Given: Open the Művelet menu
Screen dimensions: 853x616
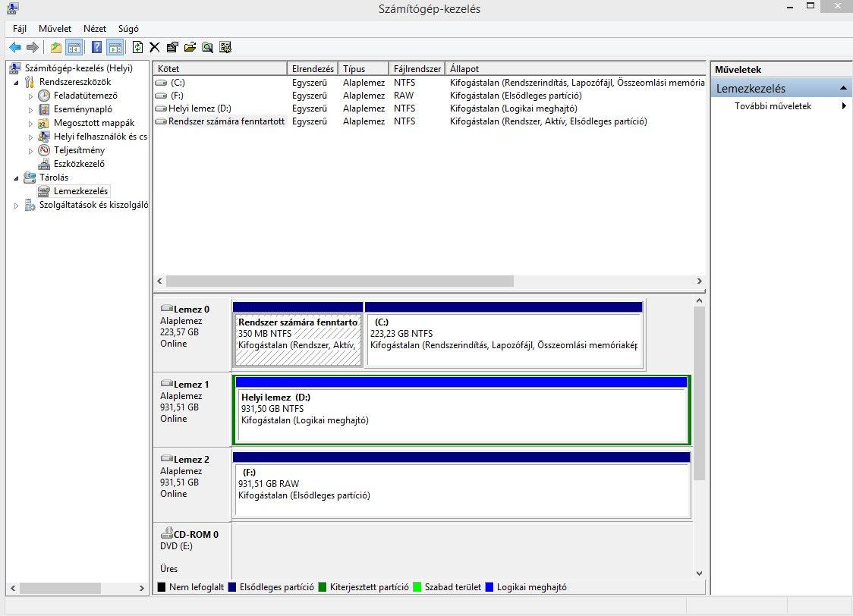Looking at the screenshot, I should point(55,29).
